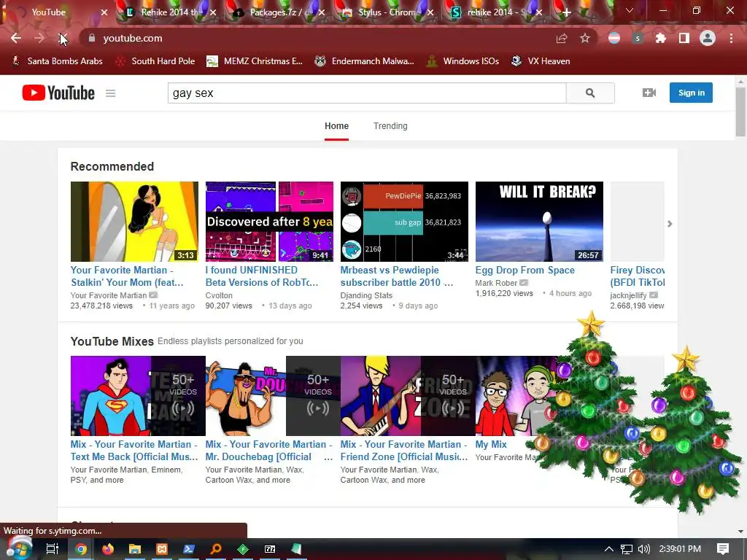Open Mrbeast vs Pewdiepie thumbnail
The height and width of the screenshot is (560, 747).
click(x=404, y=222)
